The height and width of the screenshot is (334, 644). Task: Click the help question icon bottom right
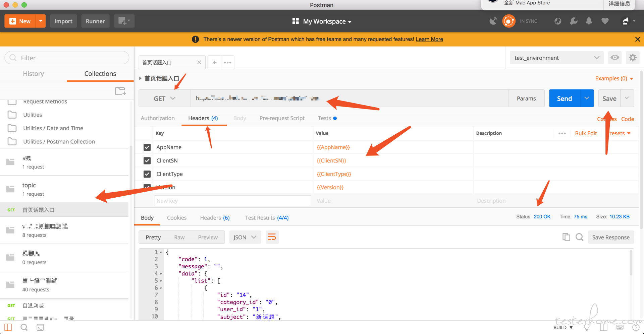coord(635,327)
